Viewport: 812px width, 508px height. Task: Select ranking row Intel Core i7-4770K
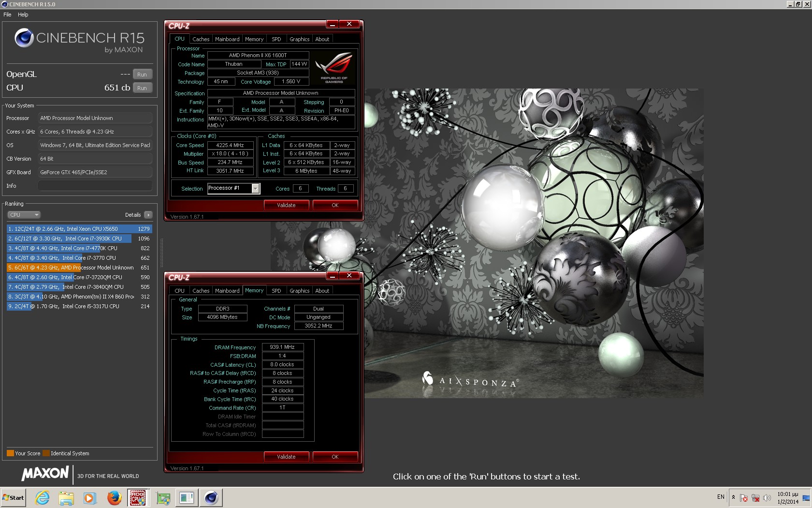pyautogui.click(x=79, y=248)
